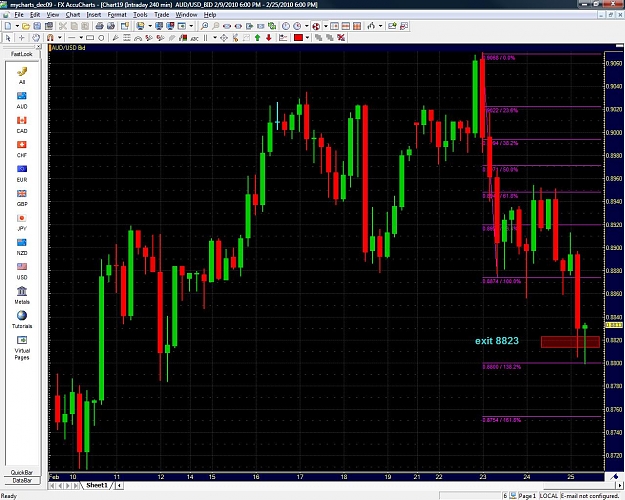Image resolution: width=625 pixels, height=500 pixels.
Task: Select the ellipse drawing tool
Action: pos(101,38)
